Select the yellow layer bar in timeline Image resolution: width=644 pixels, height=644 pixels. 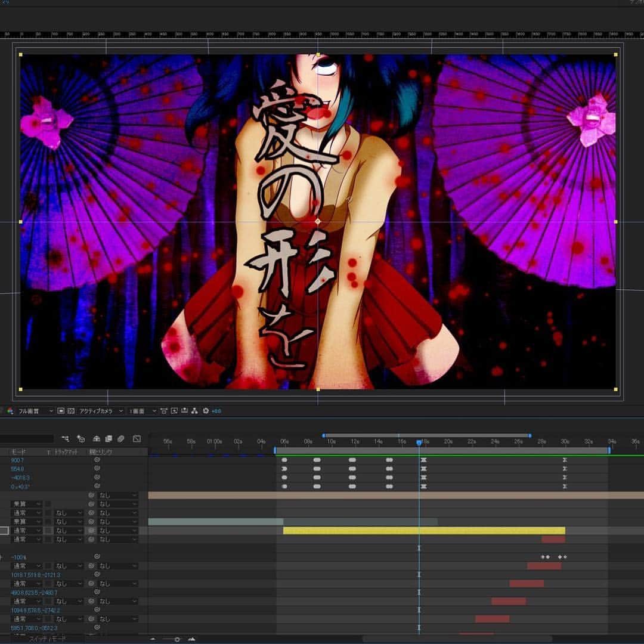[x=425, y=531]
